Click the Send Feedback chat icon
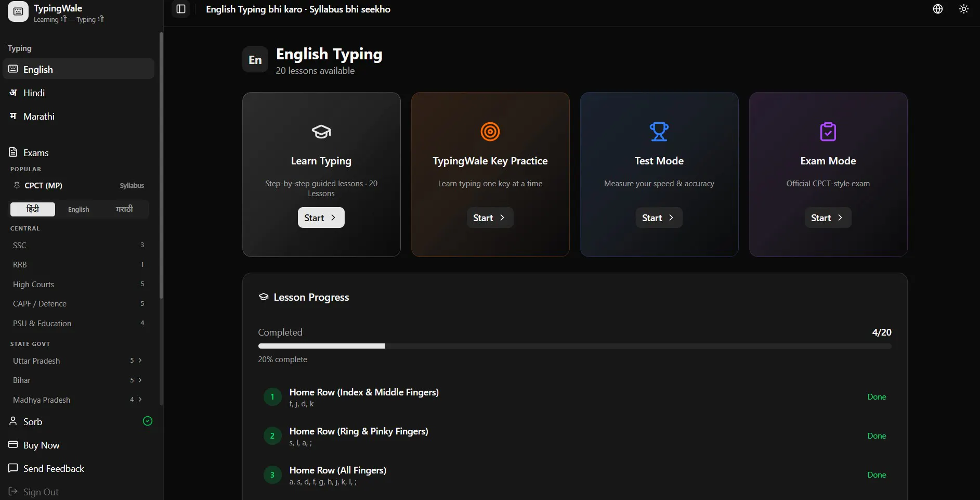 [14, 468]
